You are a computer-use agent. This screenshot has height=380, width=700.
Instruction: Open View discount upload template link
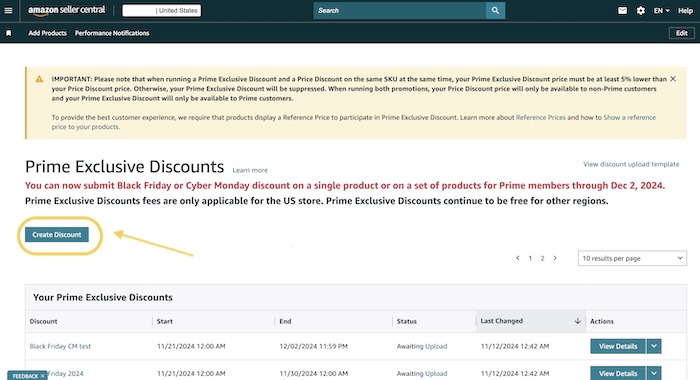click(x=631, y=164)
